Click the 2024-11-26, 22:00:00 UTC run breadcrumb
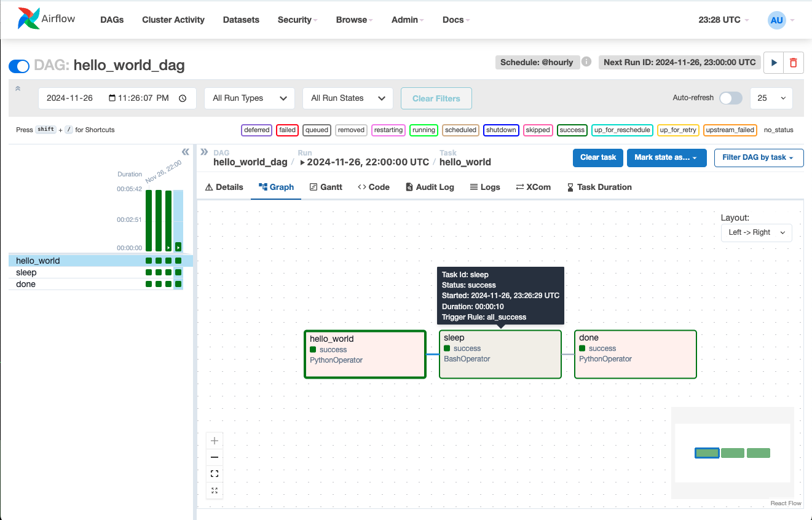The image size is (812, 520). (x=365, y=162)
